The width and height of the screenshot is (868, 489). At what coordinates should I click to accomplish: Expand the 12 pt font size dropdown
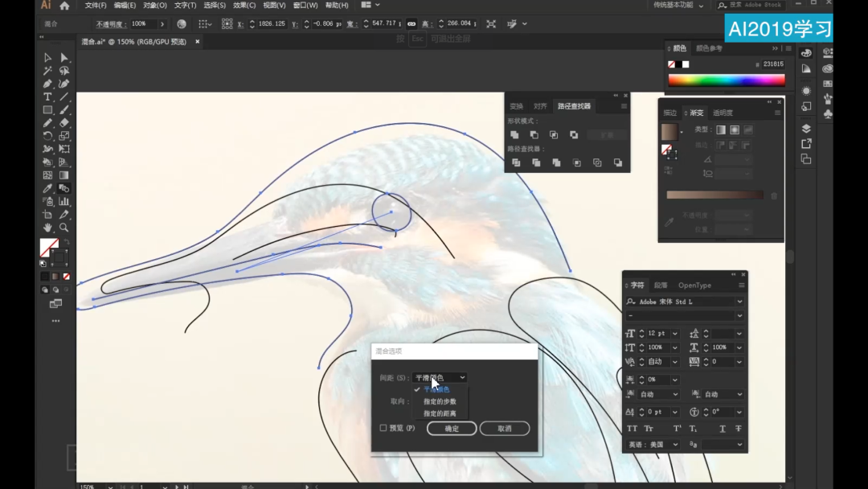pyautogui.click(x=675, y=334)
